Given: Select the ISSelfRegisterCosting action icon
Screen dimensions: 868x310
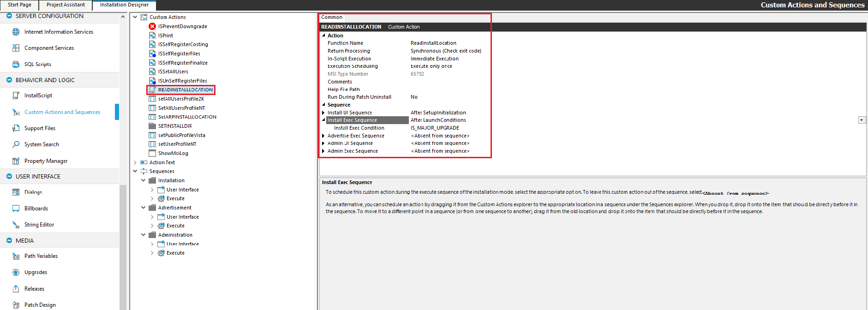Looking at the screenshot, I should (x=152, y=44).
